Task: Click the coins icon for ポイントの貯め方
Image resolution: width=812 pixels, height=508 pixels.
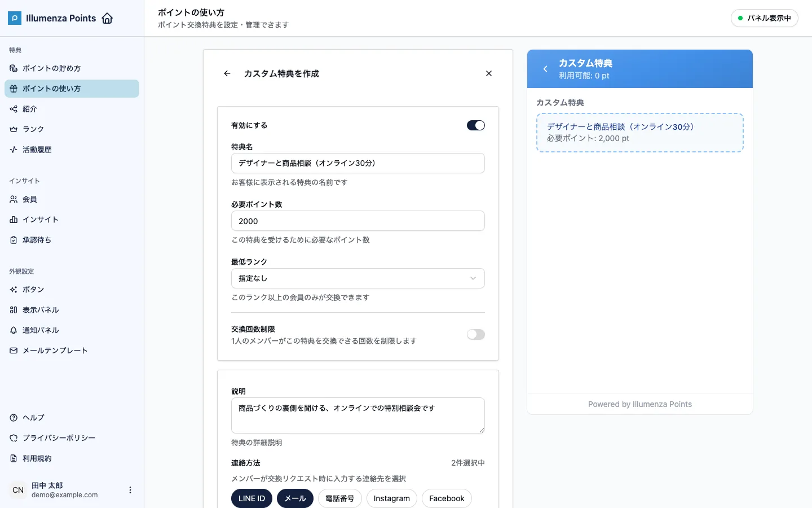Action: [14, 68]
